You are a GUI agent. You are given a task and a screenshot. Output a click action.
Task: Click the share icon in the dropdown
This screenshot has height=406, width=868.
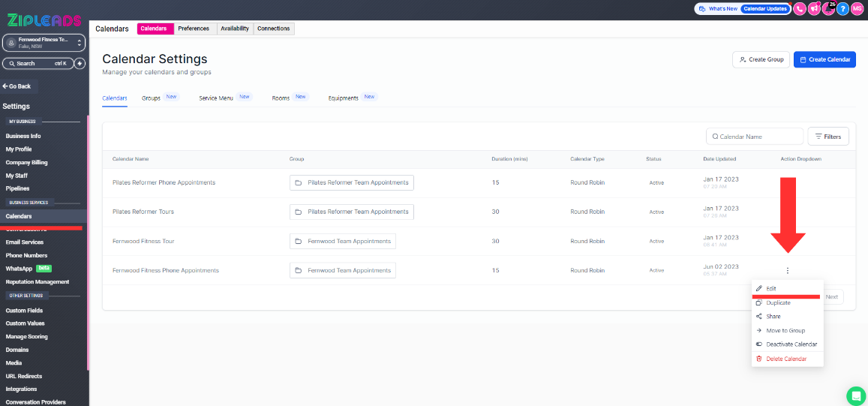coord(759,316)
